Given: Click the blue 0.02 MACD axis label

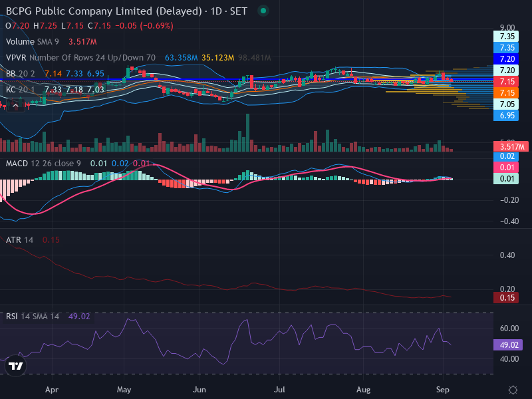Looking at the screenshot, I should coord(506,156).
